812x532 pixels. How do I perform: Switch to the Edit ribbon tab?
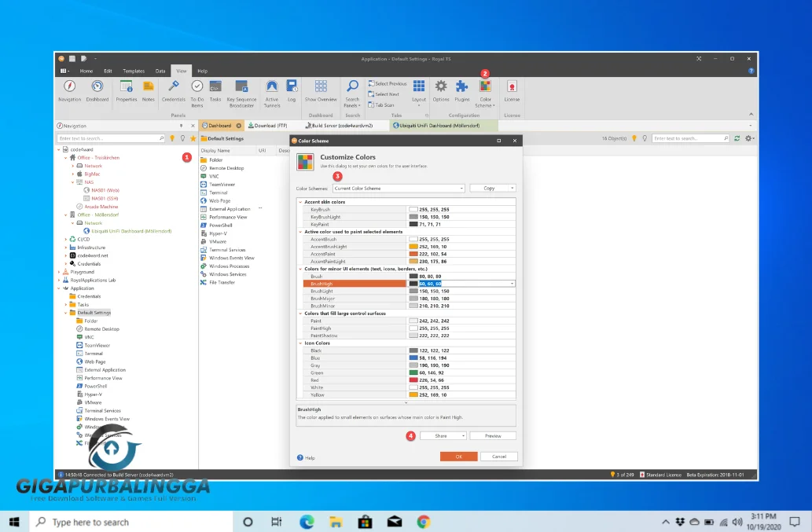pos(108,71)
